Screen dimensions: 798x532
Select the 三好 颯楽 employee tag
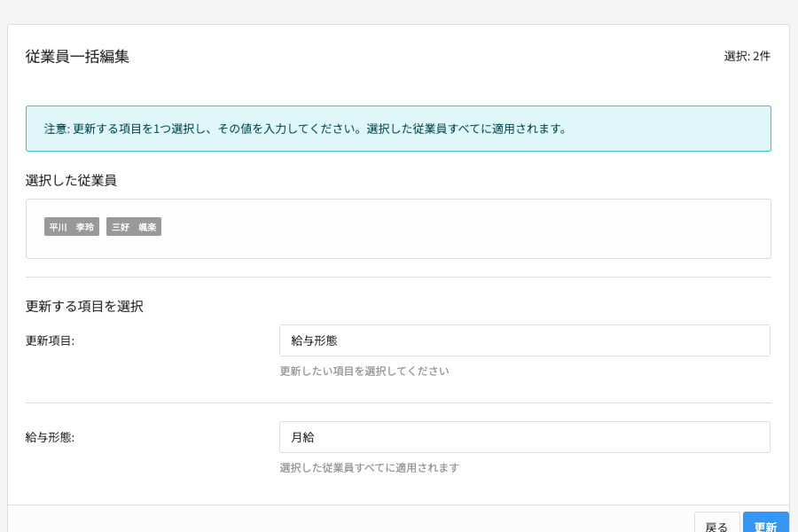click(x=134, y=227)
